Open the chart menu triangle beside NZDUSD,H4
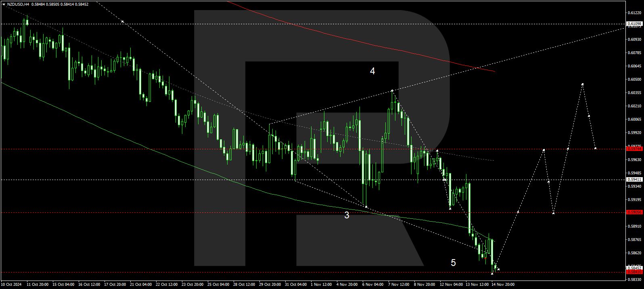 pyautogui.click(x=4, y=4)
